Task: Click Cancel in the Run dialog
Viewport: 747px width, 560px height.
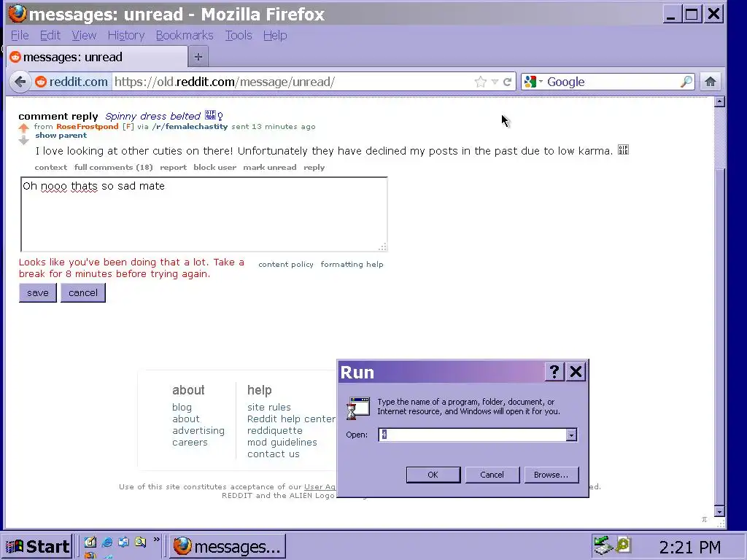Action: [x=492, y=475]
